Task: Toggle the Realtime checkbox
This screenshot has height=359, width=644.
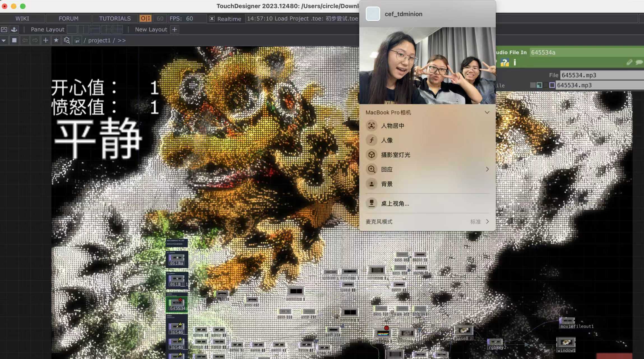Action: 212,19
